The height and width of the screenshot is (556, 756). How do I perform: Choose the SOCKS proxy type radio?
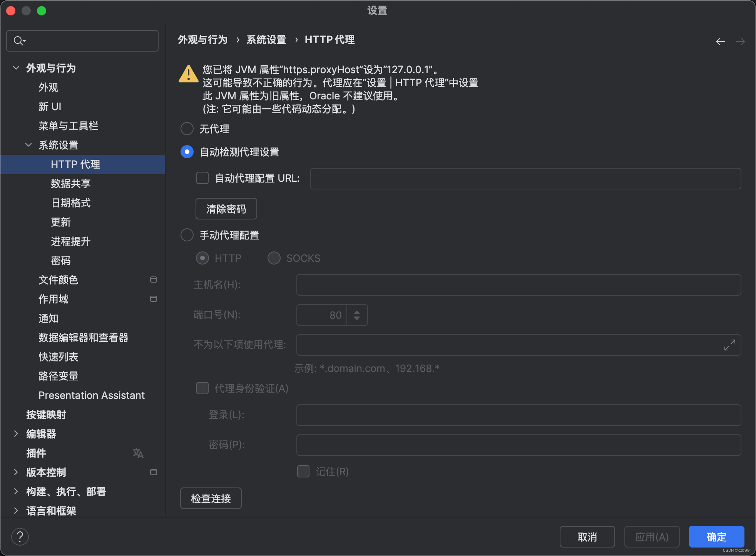[x=274, y=258]
